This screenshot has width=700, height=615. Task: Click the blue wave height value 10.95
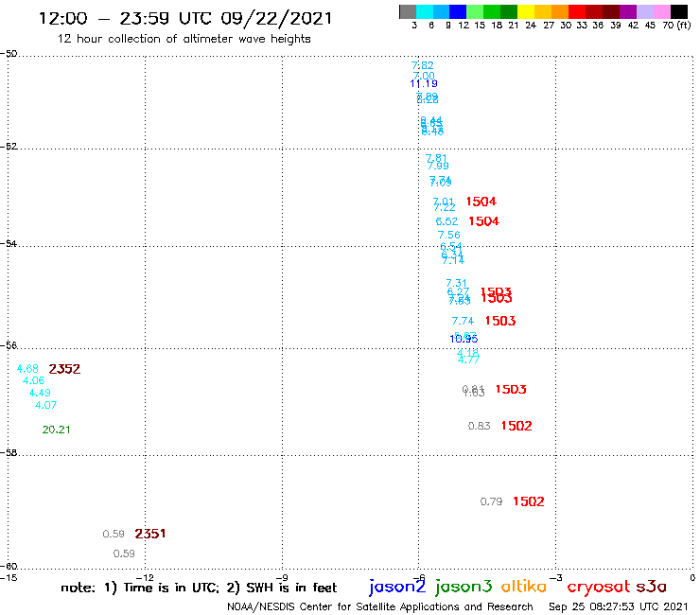(464, 339)
